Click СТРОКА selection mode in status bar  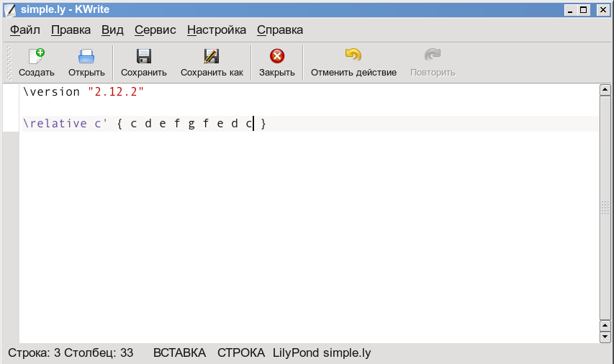coord(241,352)
